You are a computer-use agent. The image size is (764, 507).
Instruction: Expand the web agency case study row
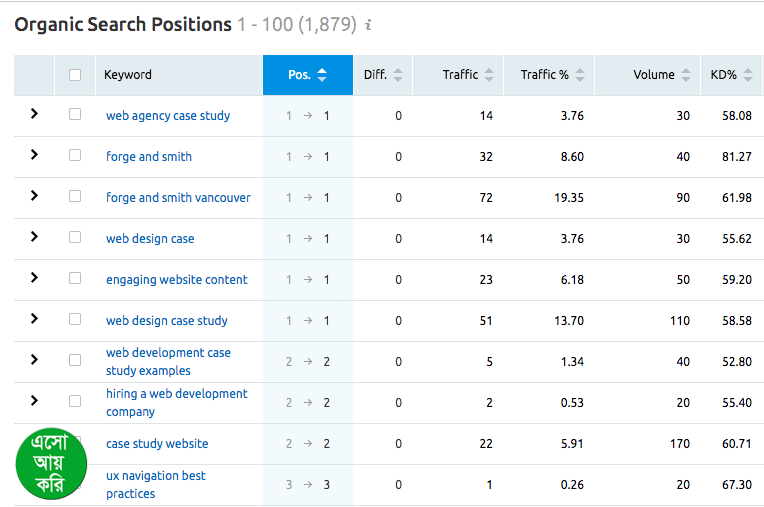point(34,114)
